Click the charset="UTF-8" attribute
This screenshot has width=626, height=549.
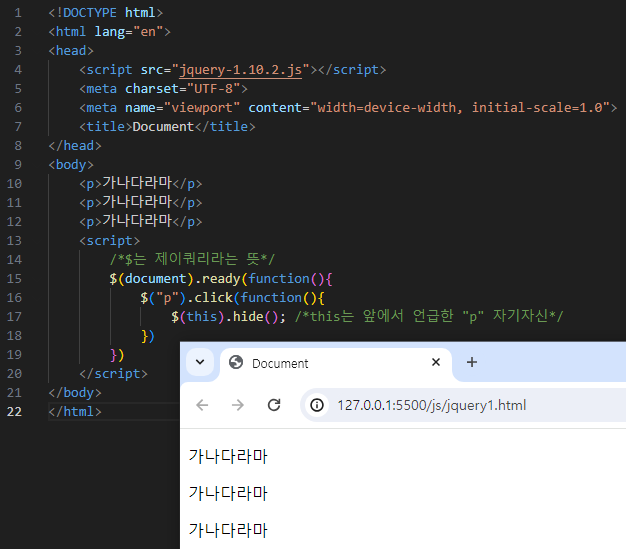tap(183, 89)
